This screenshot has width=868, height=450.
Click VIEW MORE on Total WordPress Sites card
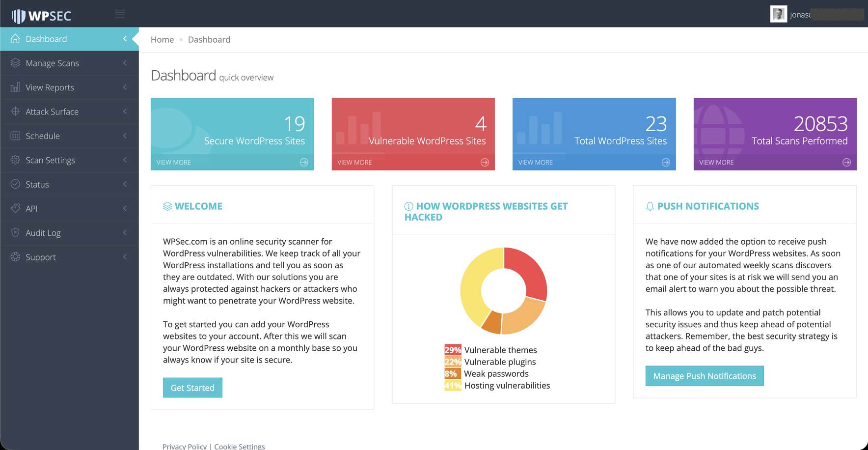click(x=536, y=163)
